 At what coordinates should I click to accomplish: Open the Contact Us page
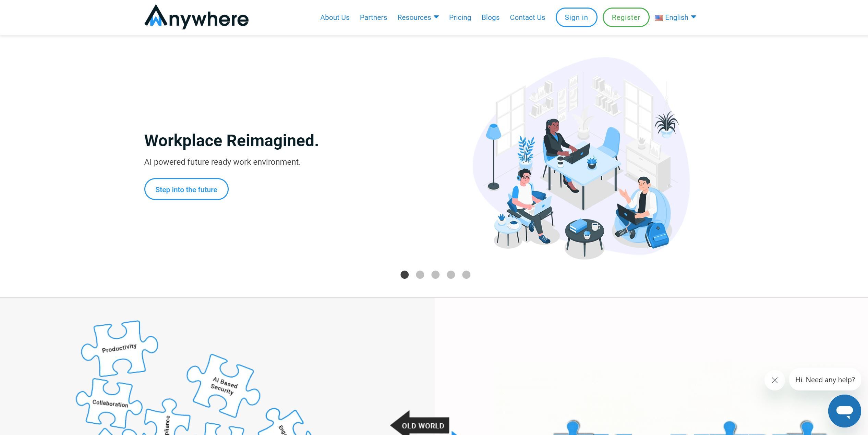527,17
